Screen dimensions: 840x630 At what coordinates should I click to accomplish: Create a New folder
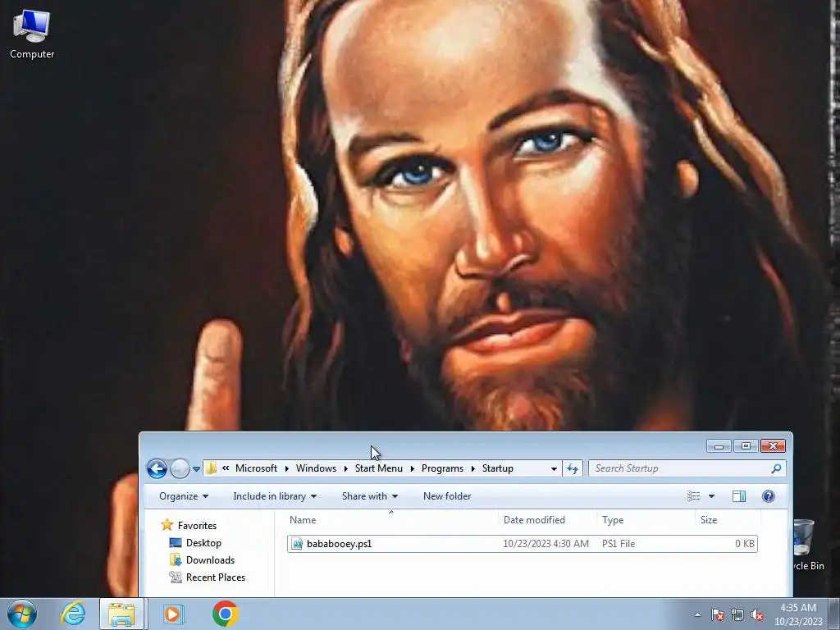coord(447,496)
